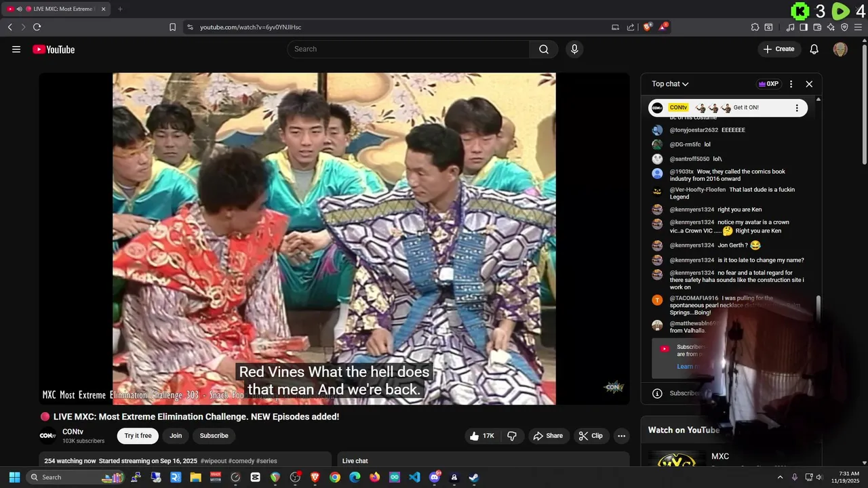
Task: Like the video with 17K likes
Action: (x=482, y=436)
